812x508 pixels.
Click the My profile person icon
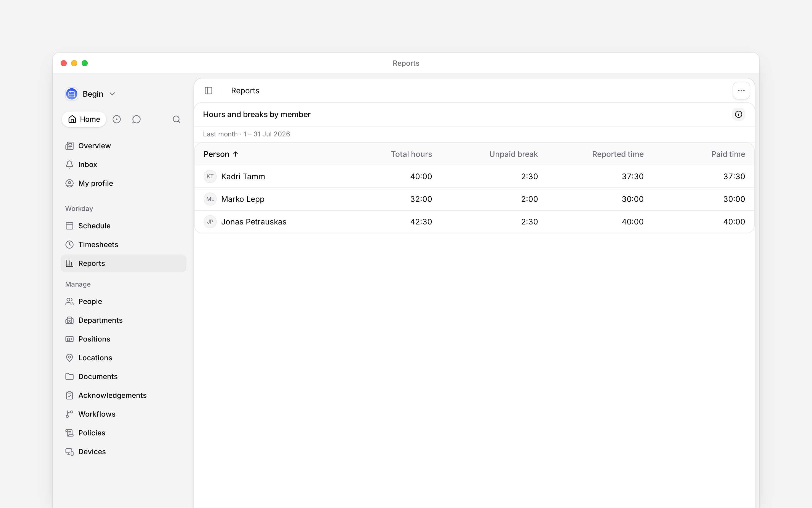click(70, 183)
